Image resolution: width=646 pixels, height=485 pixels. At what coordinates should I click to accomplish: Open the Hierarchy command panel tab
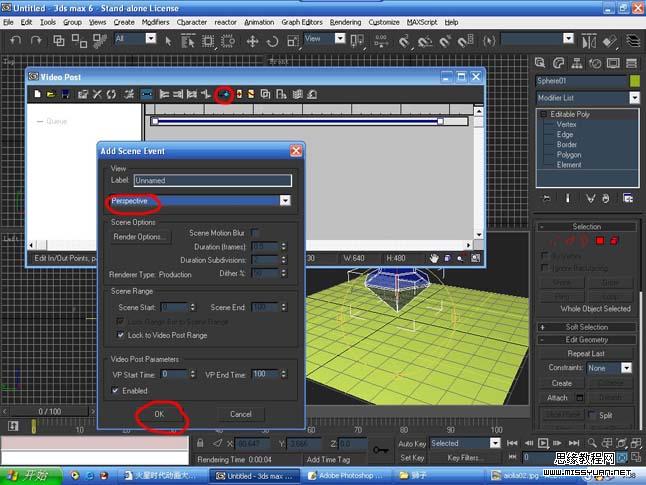pos(577,63)
